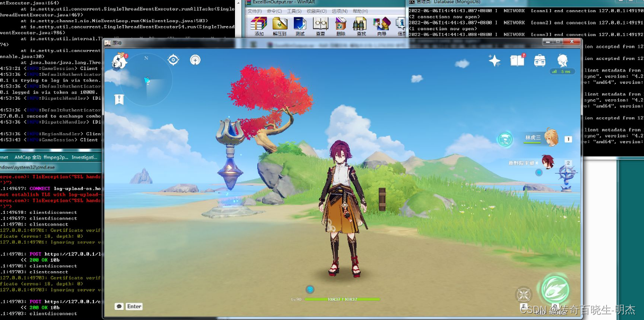Click the system32\cmd.exe window title
The image size is (644, 320).
[x=28, y=167]
